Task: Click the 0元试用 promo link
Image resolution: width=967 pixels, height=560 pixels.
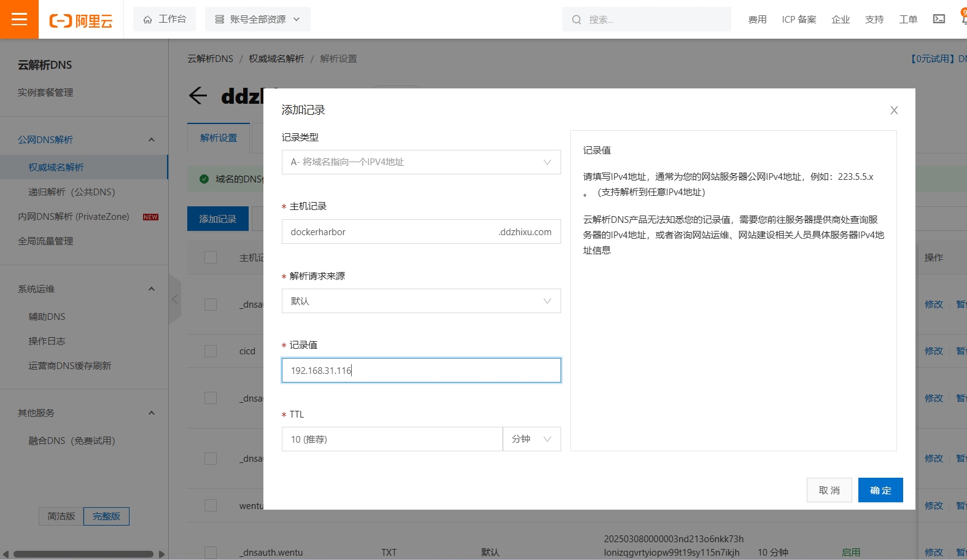Action: coord(938,59)
